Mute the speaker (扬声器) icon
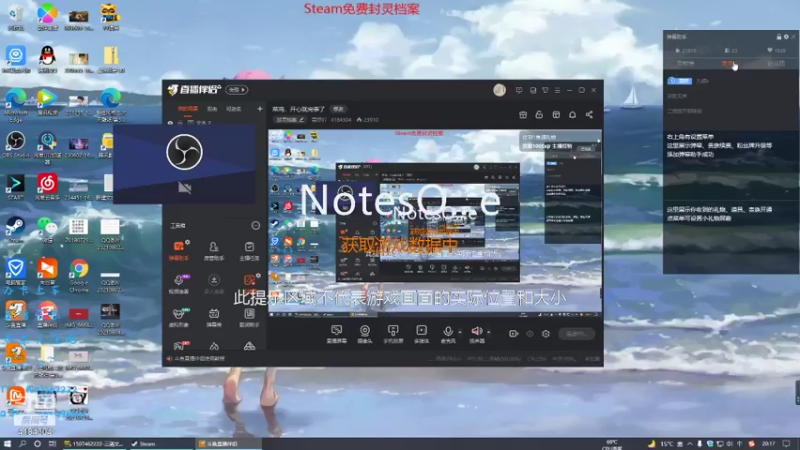Image resolution: width=800 pixels, height=450 pixels. pos(477,331)
